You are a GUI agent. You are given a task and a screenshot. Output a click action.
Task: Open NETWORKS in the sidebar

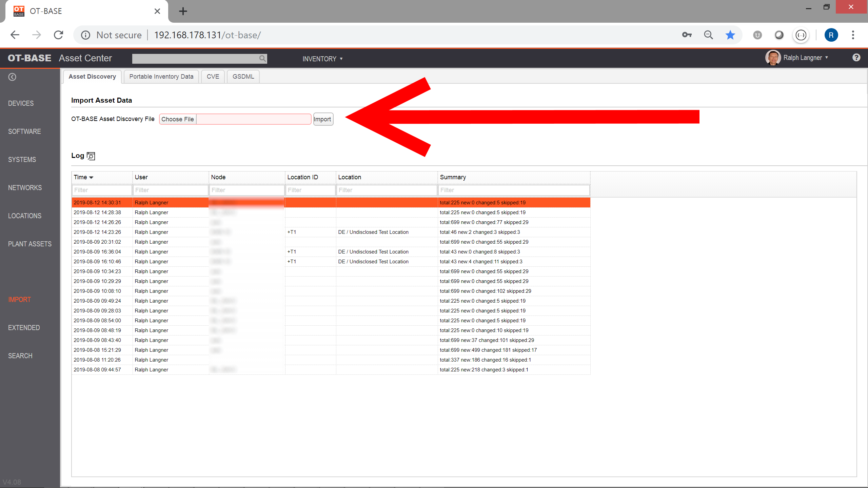pyautogui.click(x=25, y=188)
